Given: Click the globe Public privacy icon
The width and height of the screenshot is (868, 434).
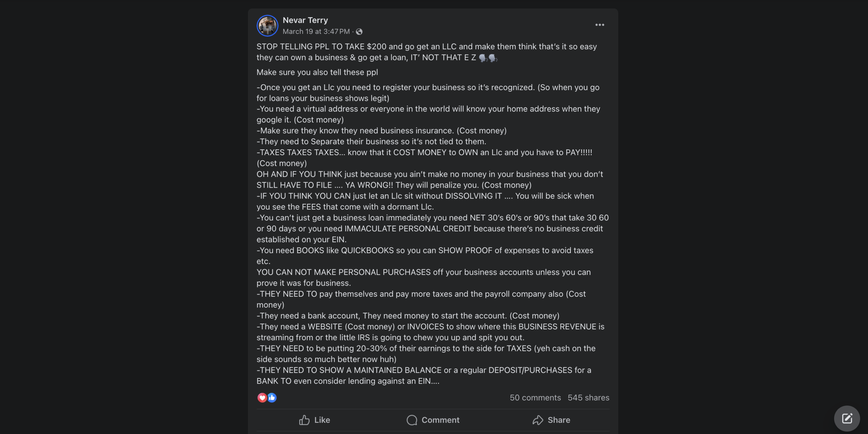Looking at the screenshot, I should click(x=359, y=32).
